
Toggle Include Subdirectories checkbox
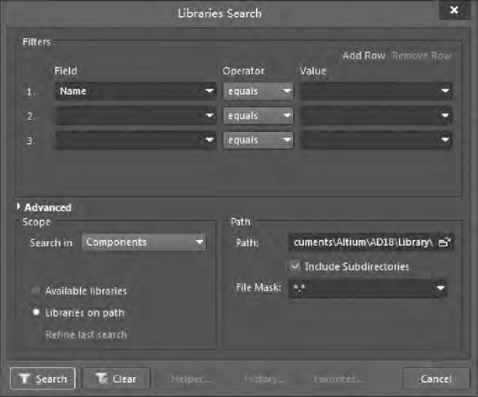click(295, 266)
